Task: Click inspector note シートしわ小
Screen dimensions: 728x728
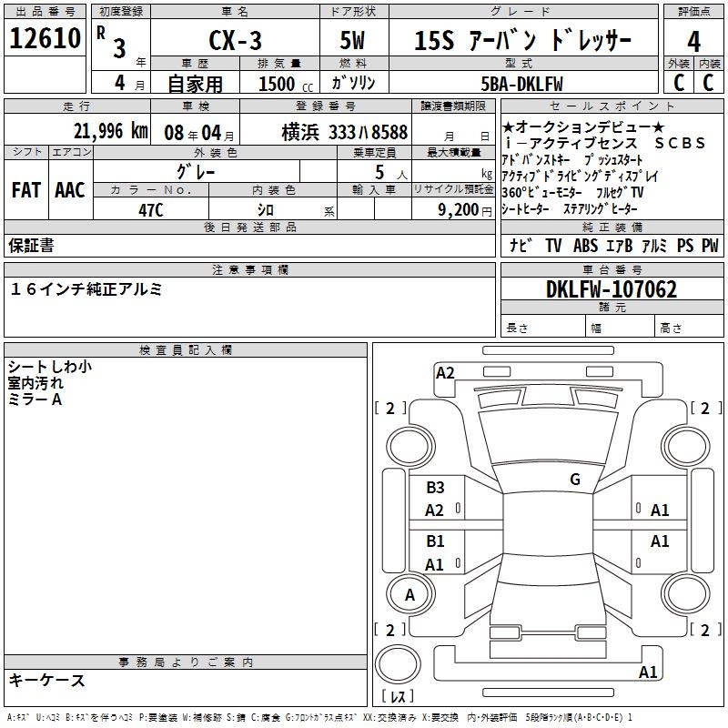Action: 50,367
